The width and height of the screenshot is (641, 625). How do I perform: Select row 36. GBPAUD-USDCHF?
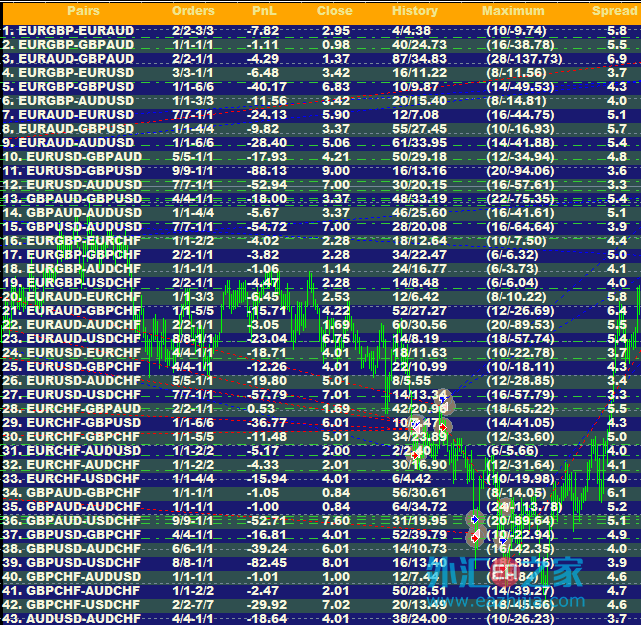(x=322, y=521)
